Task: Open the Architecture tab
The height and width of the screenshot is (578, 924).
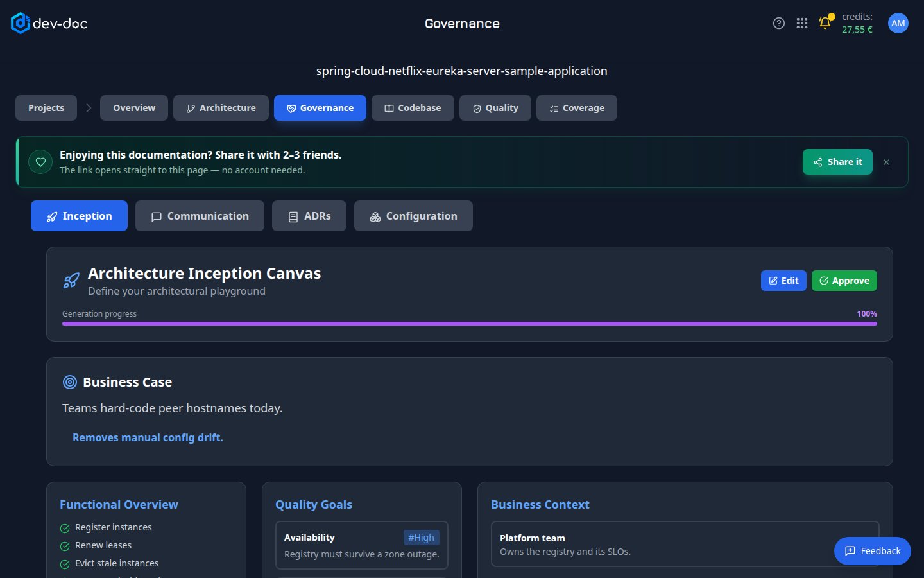Action: (x=221, y=108)
